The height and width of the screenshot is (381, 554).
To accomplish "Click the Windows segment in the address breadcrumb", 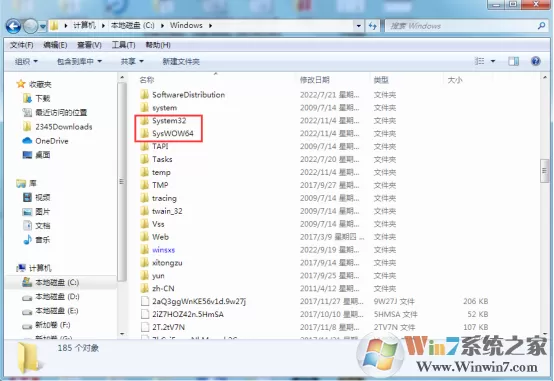I will pos(186,25).
